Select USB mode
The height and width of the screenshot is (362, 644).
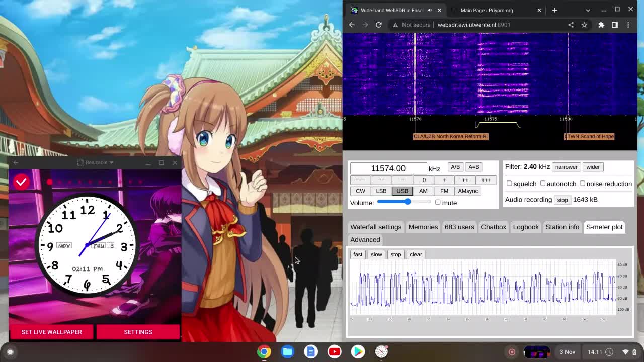402,191
